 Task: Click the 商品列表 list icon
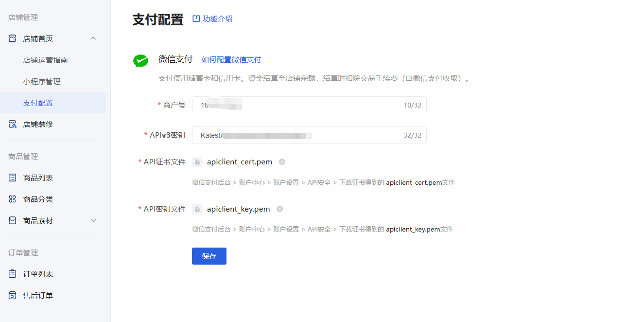[13, 178]
